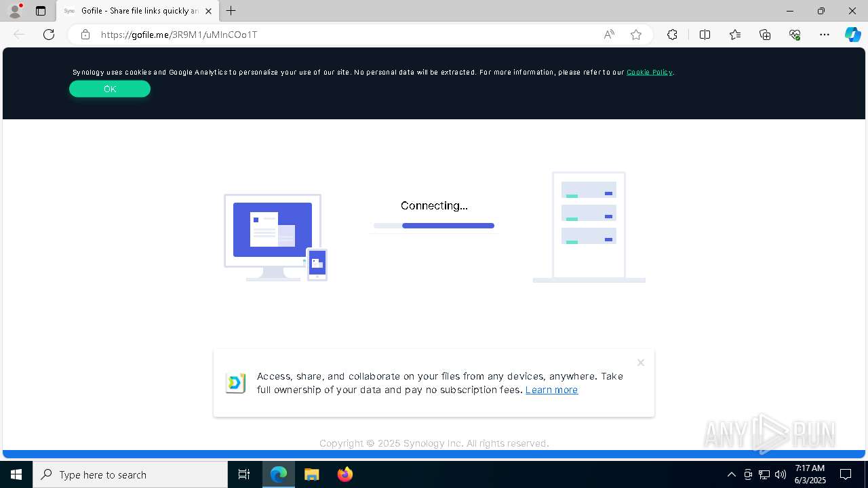Open the browser profile icon
The width and height of the screenshot is (868, 488).
tap(14, 11)
